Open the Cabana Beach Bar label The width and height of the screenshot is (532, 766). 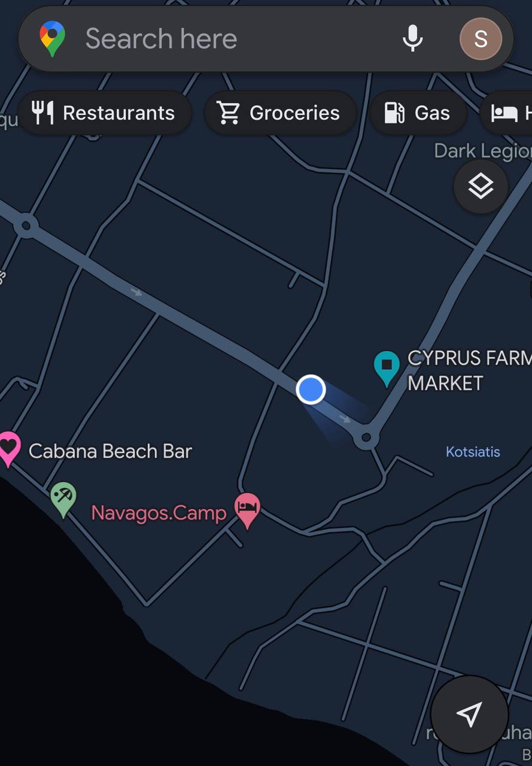click(110, 451)
